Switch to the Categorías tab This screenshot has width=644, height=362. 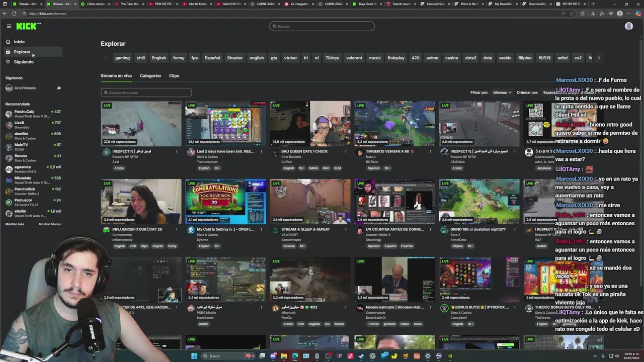coord(150,76)
